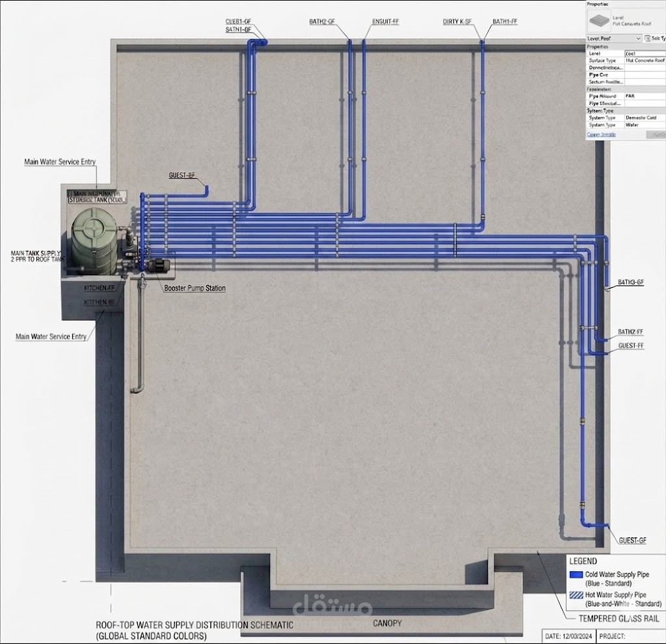
Task: Select the 'Cold Water Supply Pipe' legend text
Action: tap(617, 574)
